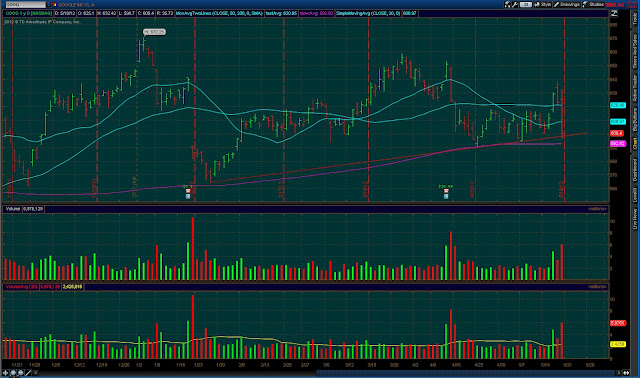Viewport: 640px width, 378px height.
Task: Click the colored link icon beside GOOGLE INC
Action: coord(54,4)
